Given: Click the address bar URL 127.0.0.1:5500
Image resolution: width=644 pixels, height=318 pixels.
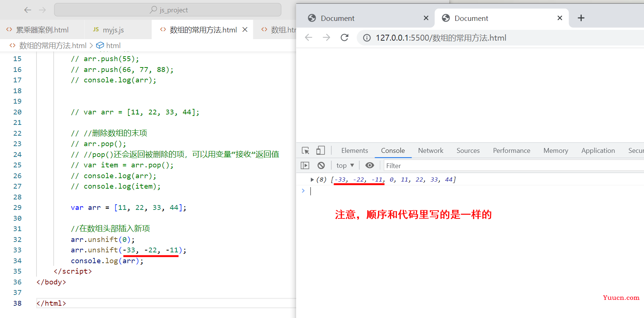Looking at the screenshot, I should point(441,38).
